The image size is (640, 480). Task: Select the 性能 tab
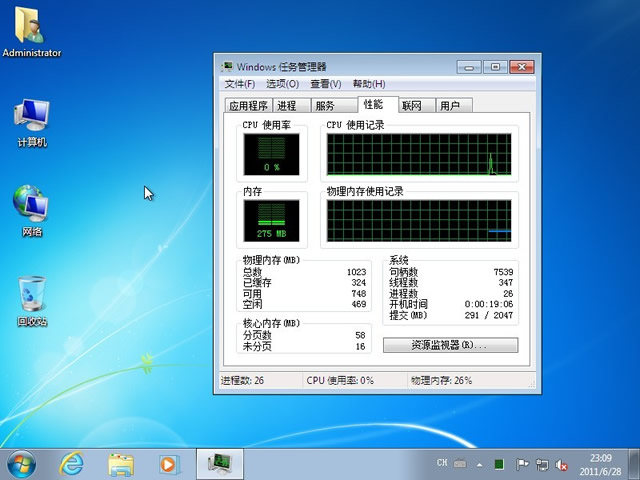pos(377,104)
